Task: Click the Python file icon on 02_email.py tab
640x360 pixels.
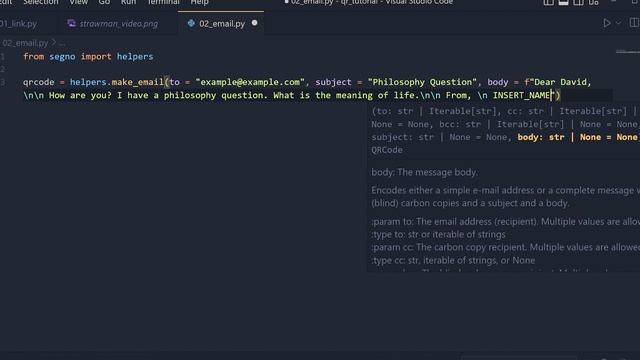Action: [191, 23]
